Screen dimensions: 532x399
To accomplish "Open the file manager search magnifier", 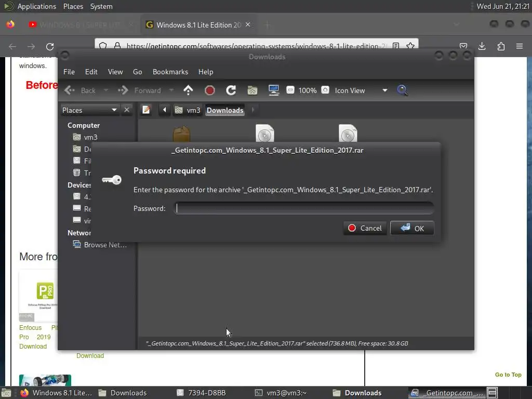I will [402, 90].
